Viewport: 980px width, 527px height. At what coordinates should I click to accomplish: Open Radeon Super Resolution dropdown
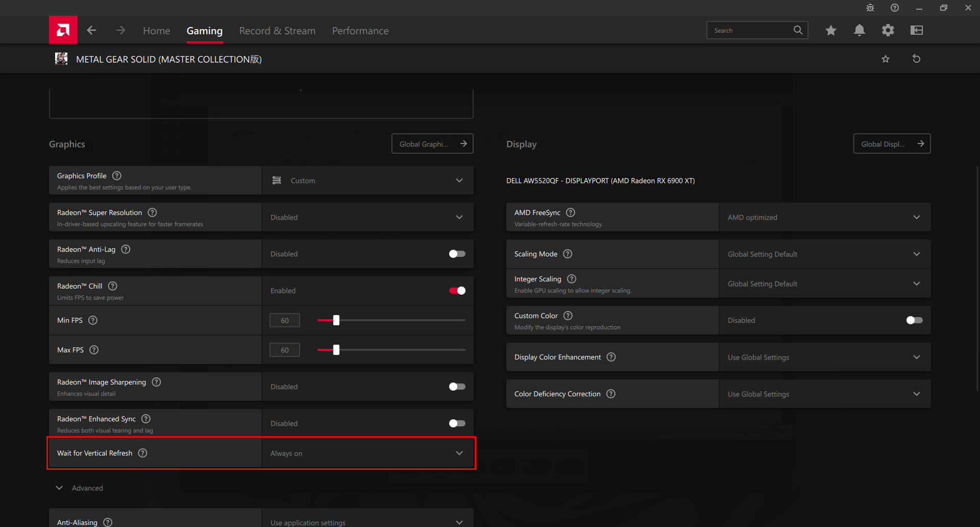coord(367,217)
